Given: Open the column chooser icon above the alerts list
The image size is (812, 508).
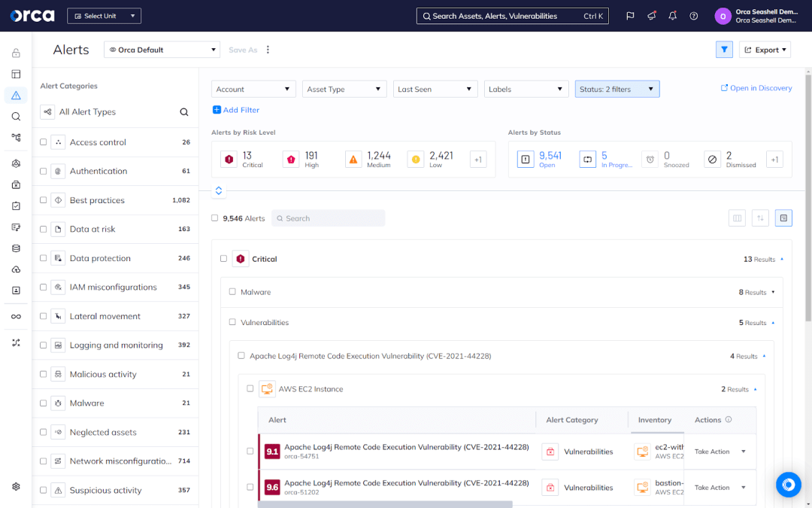Looking at the screenshot, I should (737, 218).
